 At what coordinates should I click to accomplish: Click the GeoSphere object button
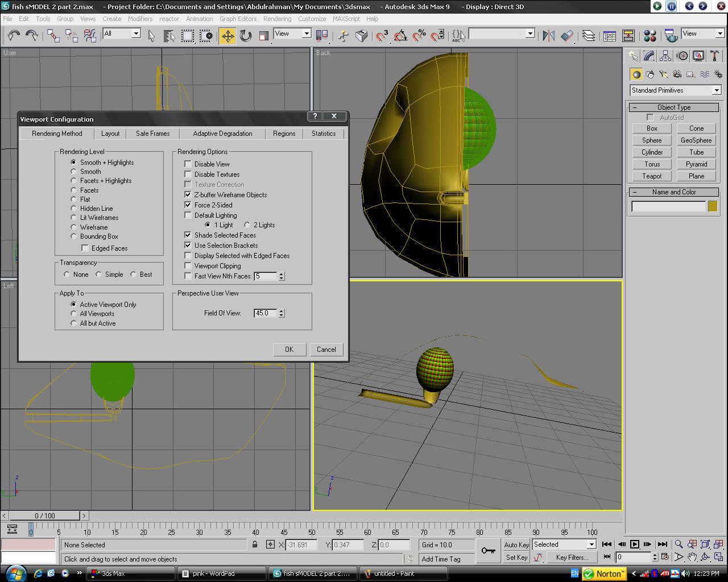[x=696, y=140]
